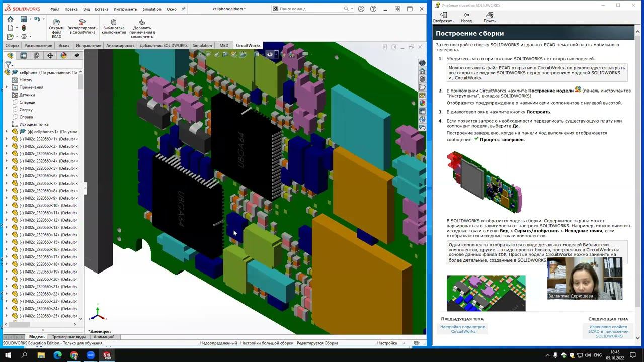This screenshot has height=362, width=644.
Task: Click the user account icon in title bar
Action: tap(361, 9)
